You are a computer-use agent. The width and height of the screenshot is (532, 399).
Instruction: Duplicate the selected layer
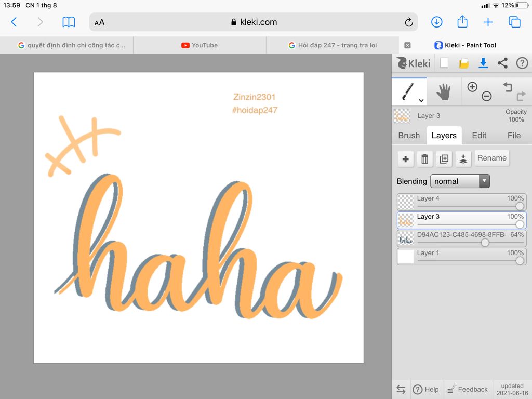(x=444, y=159)
